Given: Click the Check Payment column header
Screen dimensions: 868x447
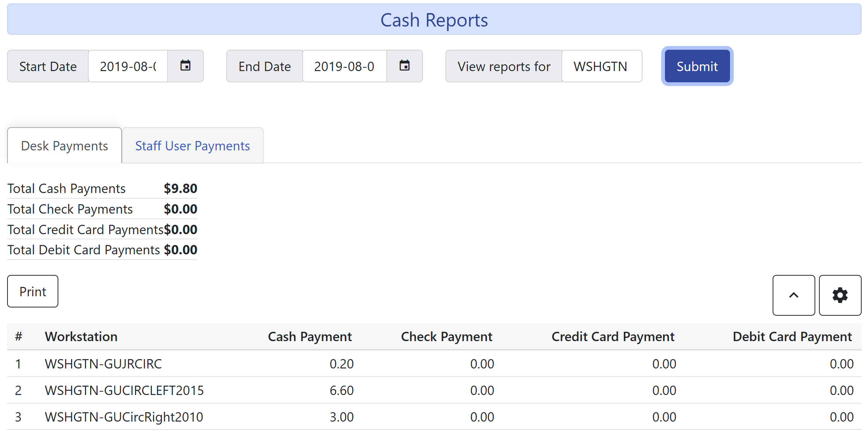Looking at the screenshot, I should pyautogui.click(x=446, y=336).
